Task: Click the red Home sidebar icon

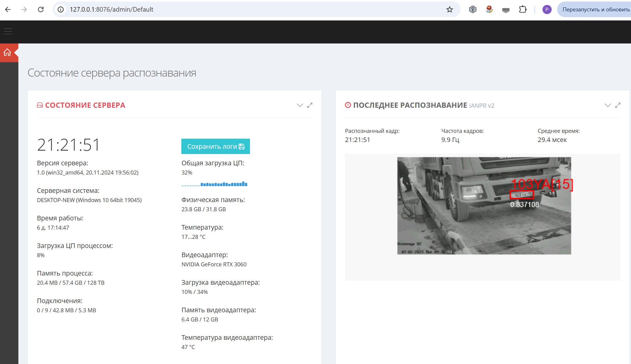Action: [x=8, y=53]
